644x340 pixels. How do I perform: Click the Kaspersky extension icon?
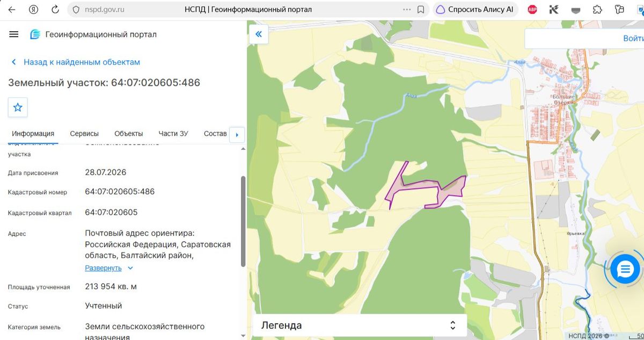pos(554,9)
